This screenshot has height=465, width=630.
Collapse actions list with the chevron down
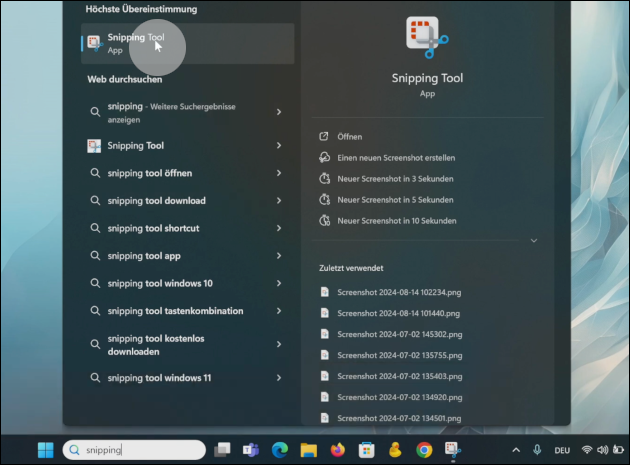[x=534, y=241]
